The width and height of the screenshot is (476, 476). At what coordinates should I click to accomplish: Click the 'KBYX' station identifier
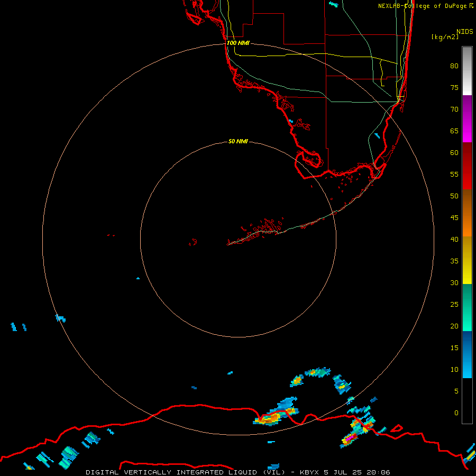click(x=309, y=472)
